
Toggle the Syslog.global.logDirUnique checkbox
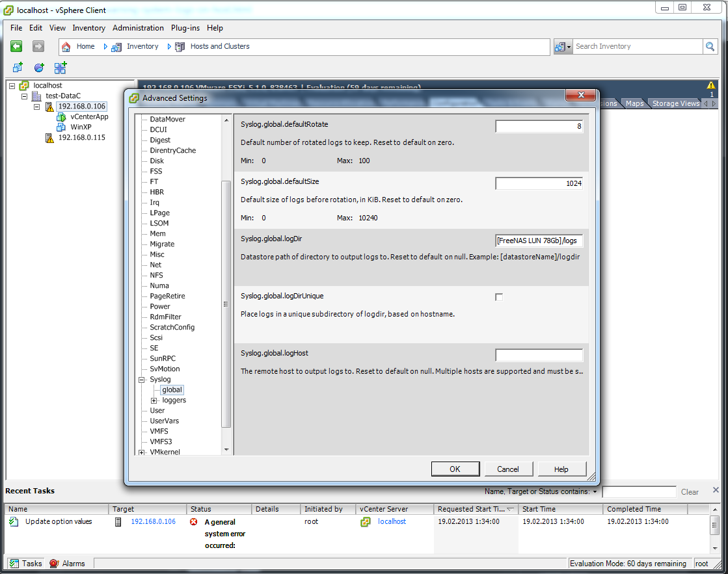[499, 297]
